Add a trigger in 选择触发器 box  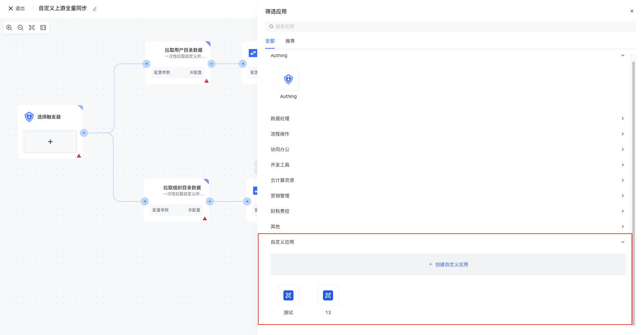point(50,142)
